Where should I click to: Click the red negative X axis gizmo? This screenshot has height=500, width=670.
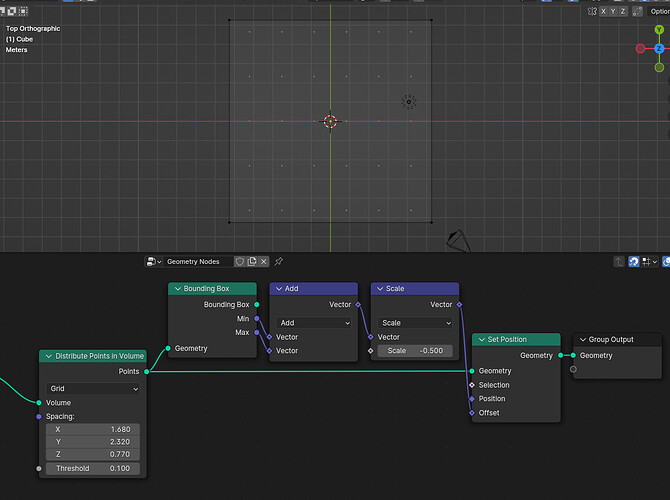click(x=640, y=48)
